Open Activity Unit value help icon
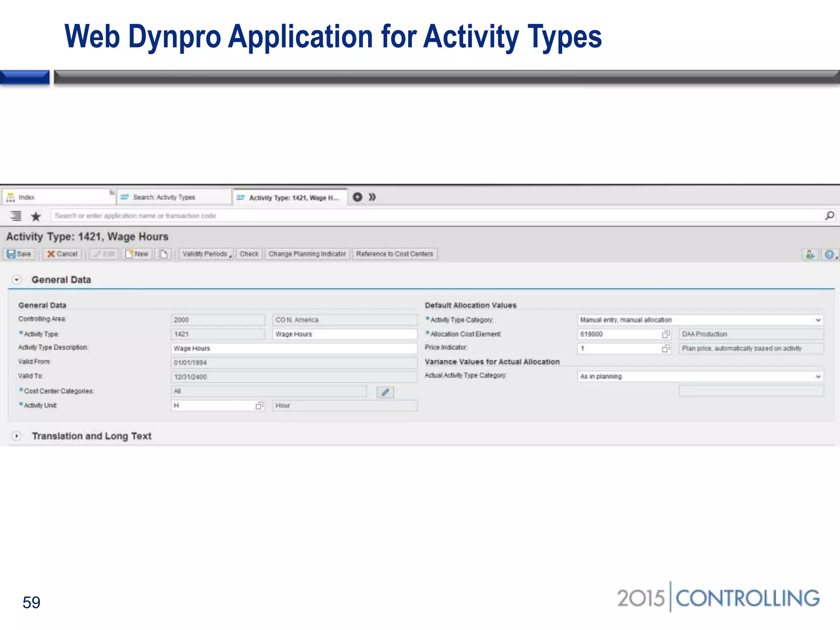 [260, 406]
